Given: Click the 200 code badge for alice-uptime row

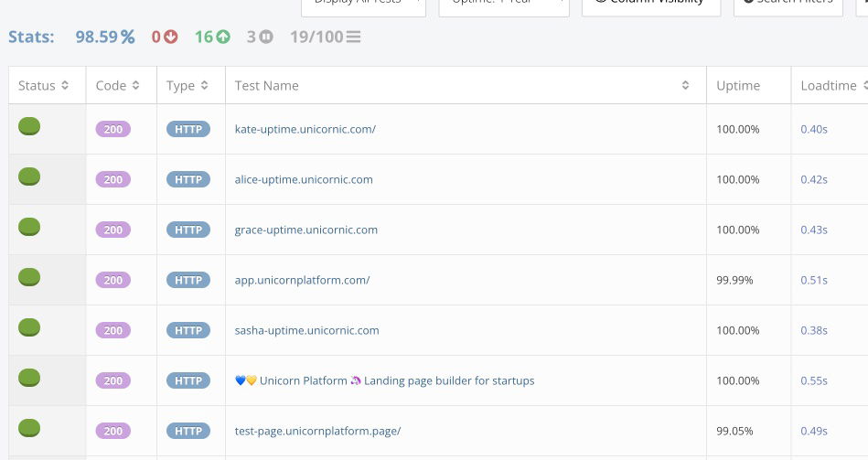Looking at the screenshot, I should (x=113, y=180).
